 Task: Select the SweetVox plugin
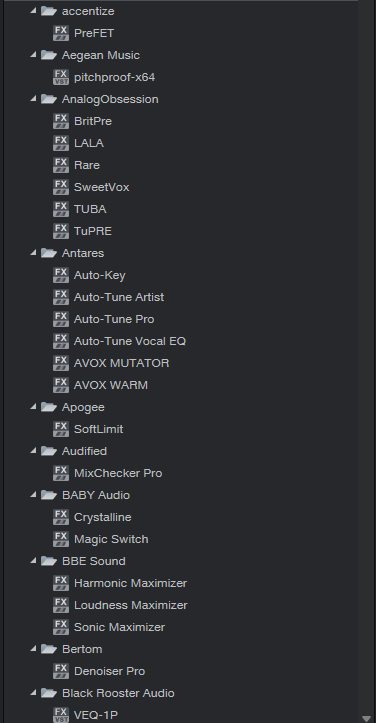[101, 187]
